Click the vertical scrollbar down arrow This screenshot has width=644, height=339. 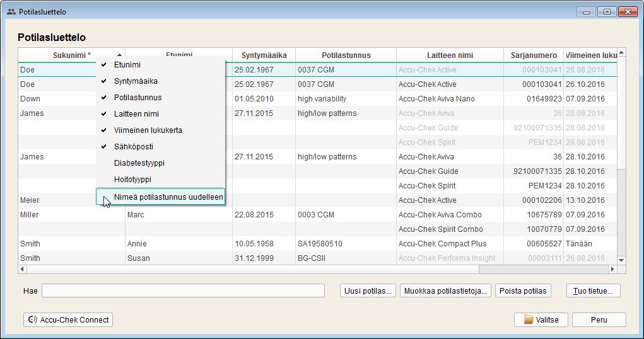(621, 260)
